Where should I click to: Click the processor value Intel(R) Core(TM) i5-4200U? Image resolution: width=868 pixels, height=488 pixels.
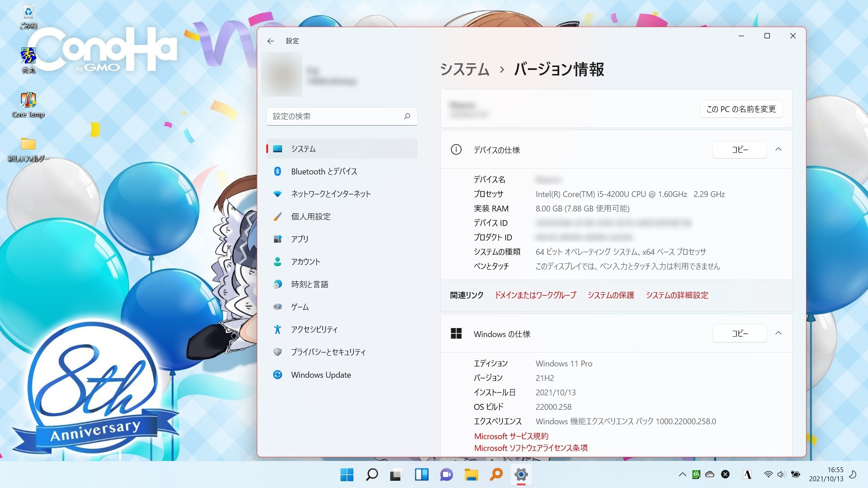(x=630, y=194)
